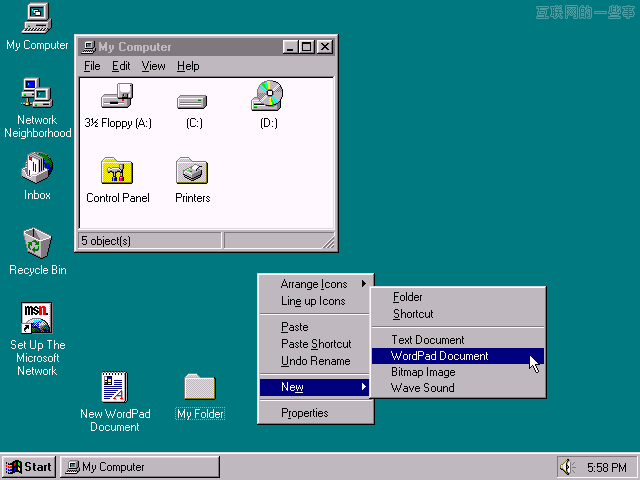Open the (D:) CD-ROM drive icon
Screen dimensions: 640x480
(x=267, y=97)
